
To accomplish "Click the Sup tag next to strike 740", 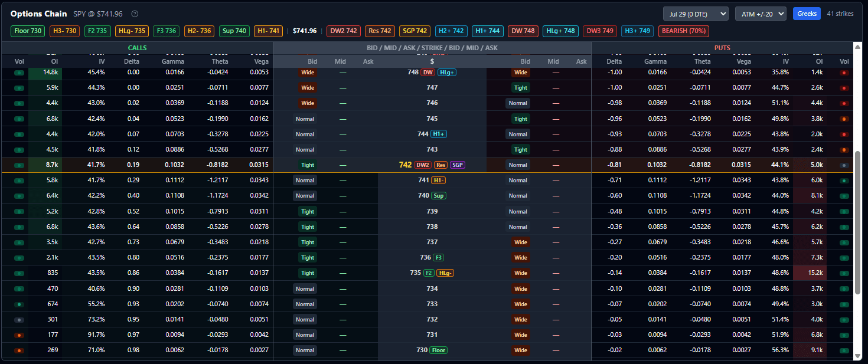I will pyautogui.click(x=439, y=196).
